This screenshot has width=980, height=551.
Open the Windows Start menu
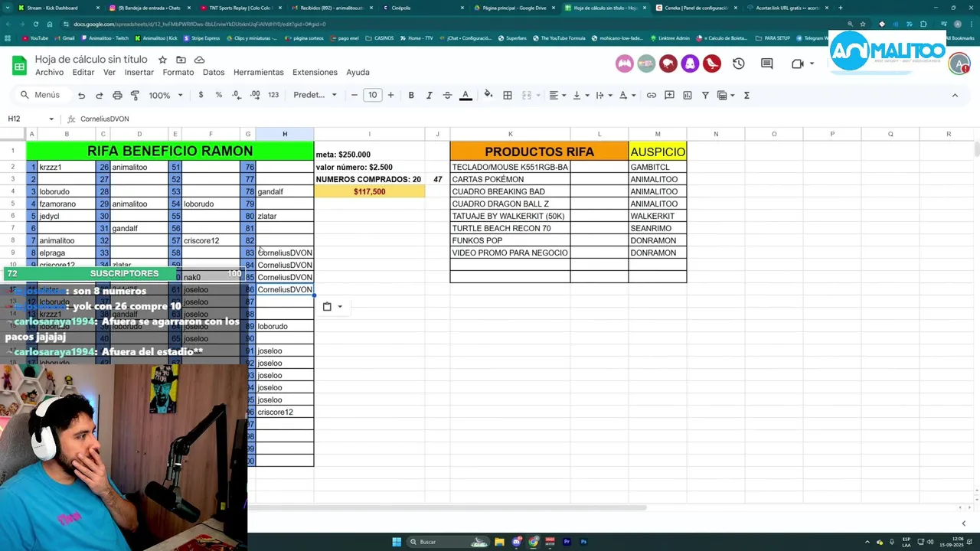[x=397, y=542]
